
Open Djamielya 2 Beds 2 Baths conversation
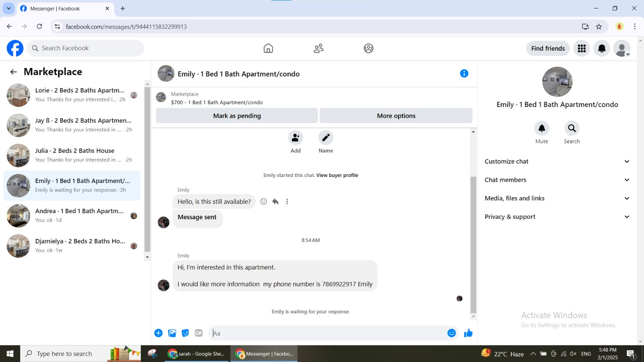(x=72, y=246)
